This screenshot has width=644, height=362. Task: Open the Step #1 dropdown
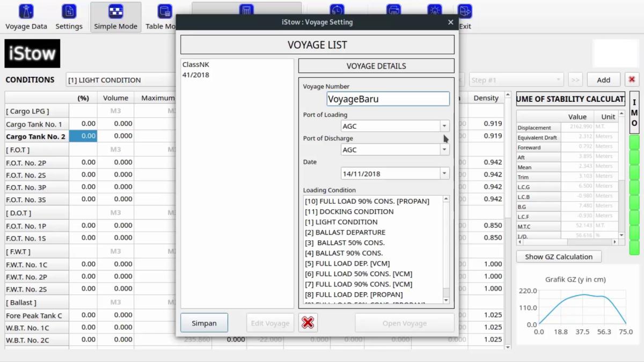point(516,80)
